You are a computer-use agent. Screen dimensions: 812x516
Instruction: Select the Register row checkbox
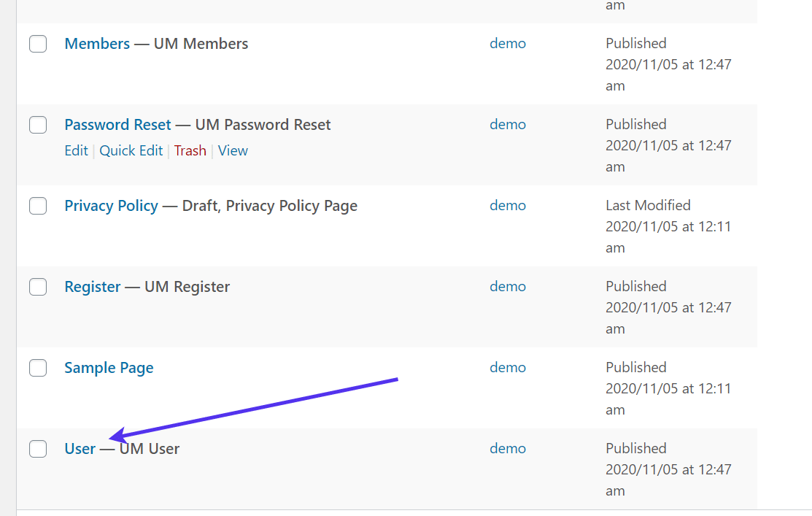click(38, 287)
